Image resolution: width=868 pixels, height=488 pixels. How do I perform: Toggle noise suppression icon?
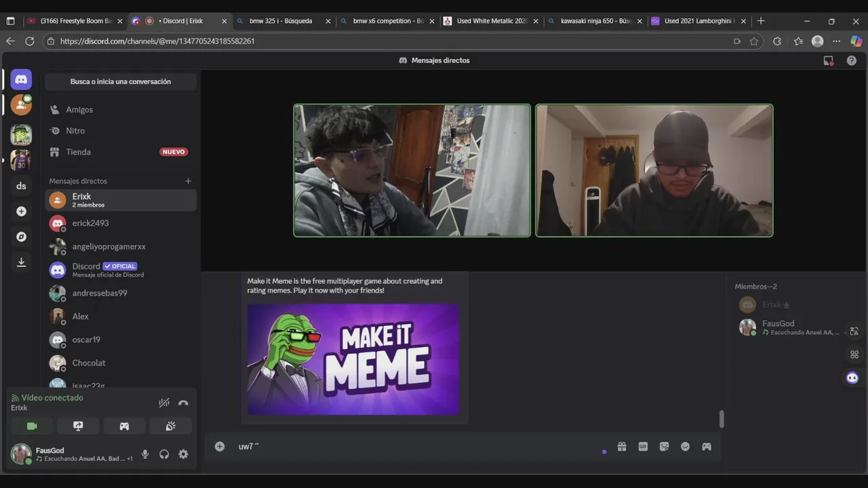tap(164, 403)
